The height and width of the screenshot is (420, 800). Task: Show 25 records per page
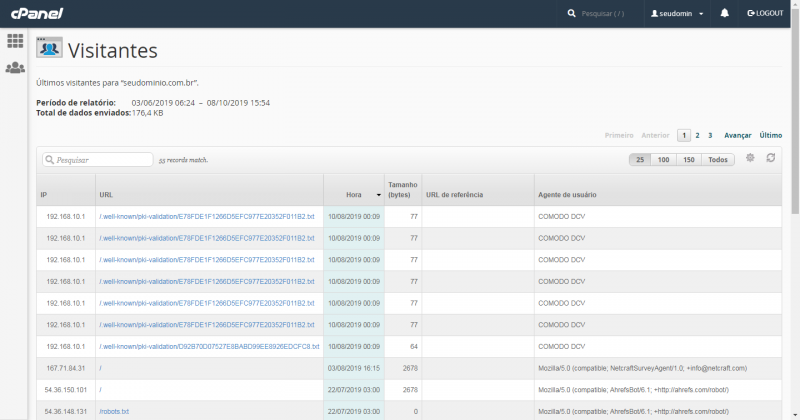[640, 160]
